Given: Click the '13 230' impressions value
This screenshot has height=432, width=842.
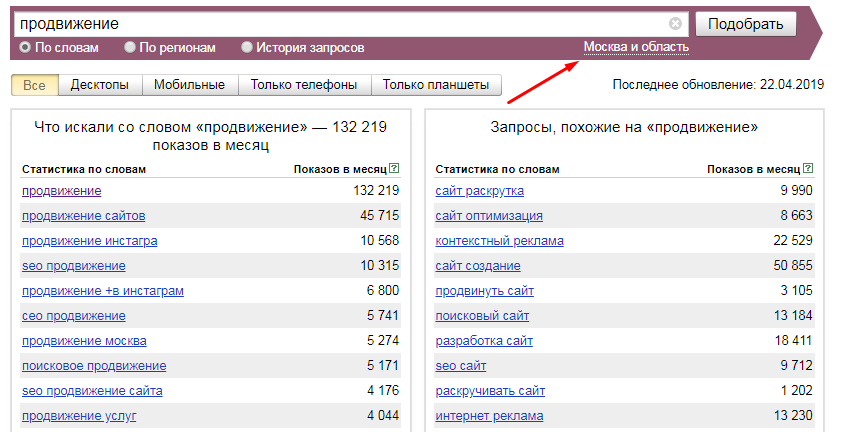Looking at the screenshot, I should (x=793, y=415).
